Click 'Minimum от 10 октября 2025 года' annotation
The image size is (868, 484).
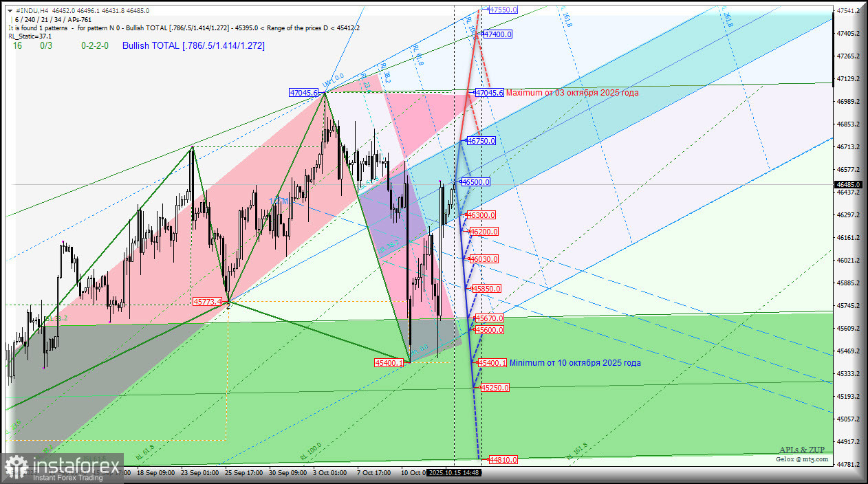(575, 362)
